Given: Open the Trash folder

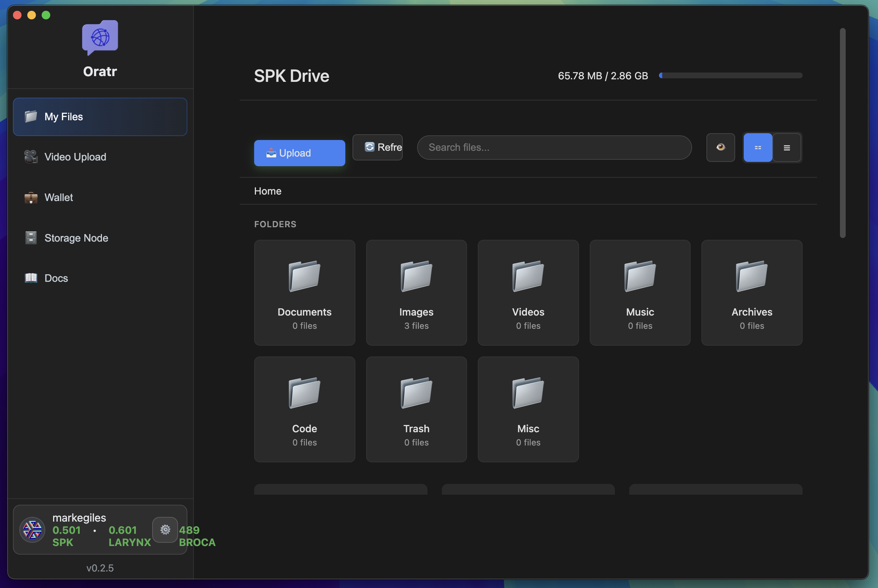Looking at the screenshot, I should point(416,409).
